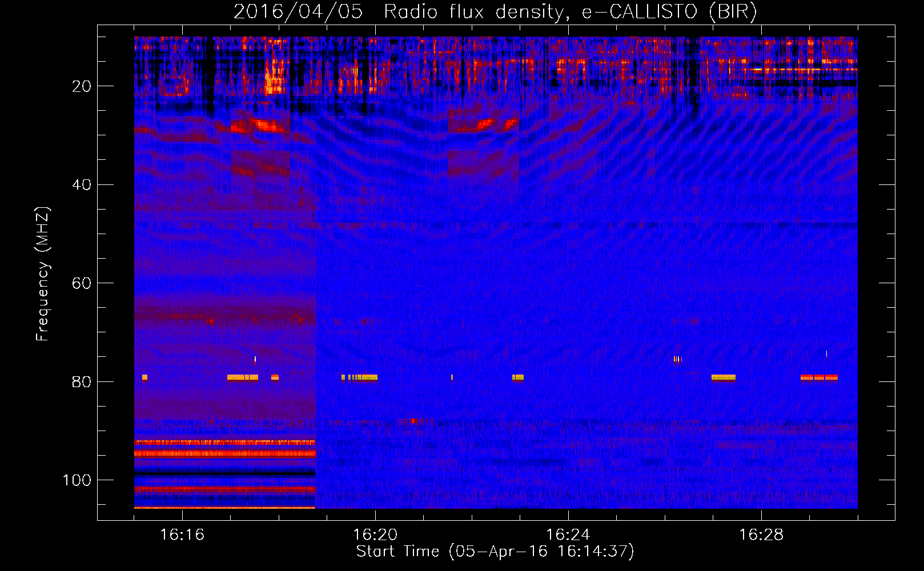Image resolution: width=924 pixels, height=571 pixels.
Task: Click the '60' frequency tick label
Action: point(82,284)
